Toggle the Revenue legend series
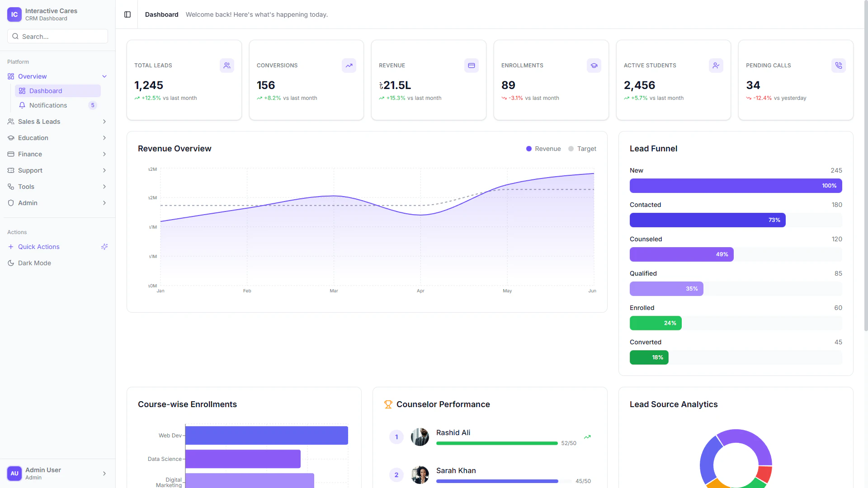The height and width of the screenshot is (488, 868). pos(543,149)
